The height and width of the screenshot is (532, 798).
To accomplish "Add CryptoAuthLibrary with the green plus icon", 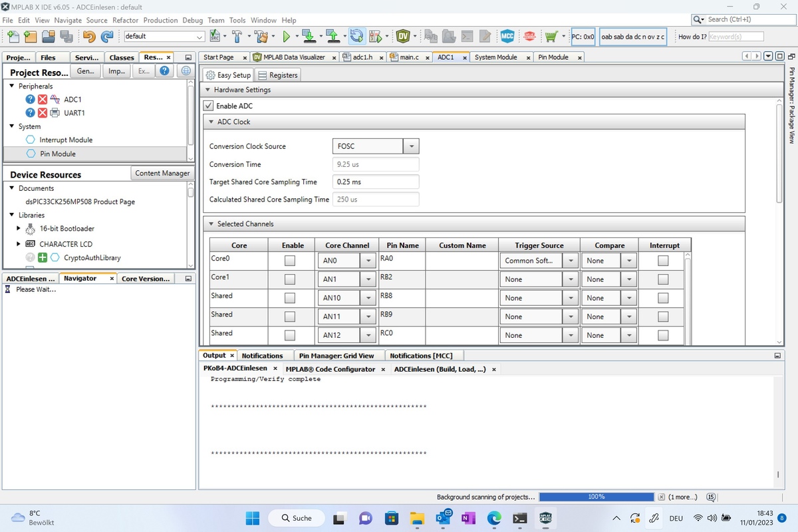I will [x=43, y=257].
